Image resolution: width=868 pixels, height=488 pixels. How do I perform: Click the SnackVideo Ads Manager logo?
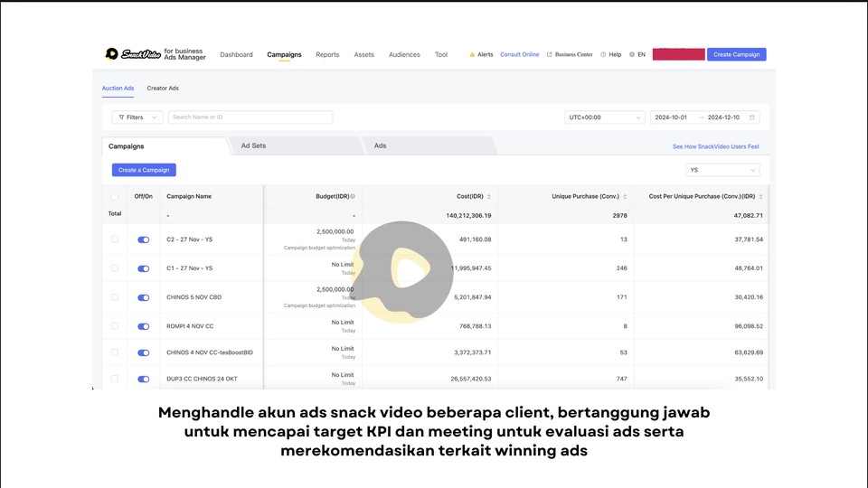click(156, 53)
